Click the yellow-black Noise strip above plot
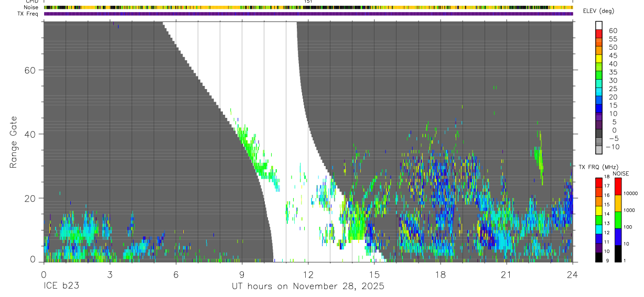 click(308, 7)
